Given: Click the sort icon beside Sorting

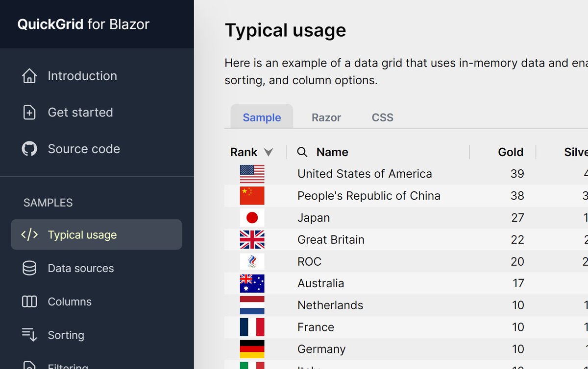Looking at the screenshot, I should coord(29,335).
